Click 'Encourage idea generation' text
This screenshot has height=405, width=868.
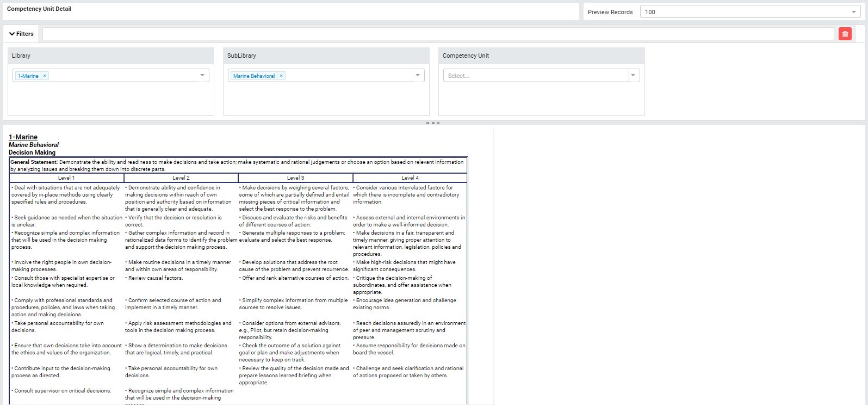coord(405,304)
